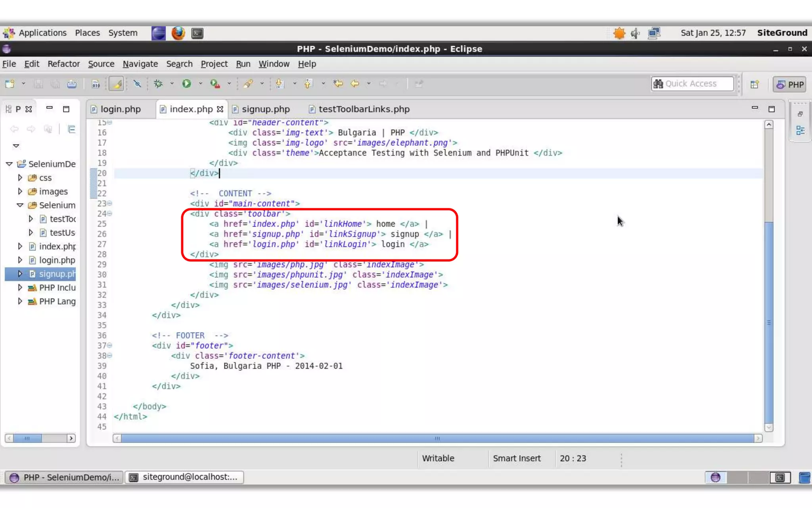Image resolution: width=812 pixels, height=508 pixels.
Task: Click Next Annotation down arrow icon
Action: [280, 84]
